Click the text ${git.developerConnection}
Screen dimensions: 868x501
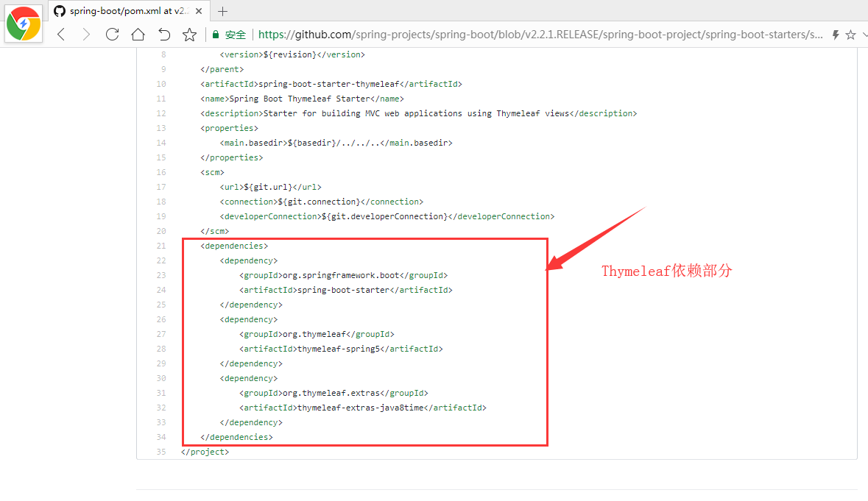click(384, 216)
